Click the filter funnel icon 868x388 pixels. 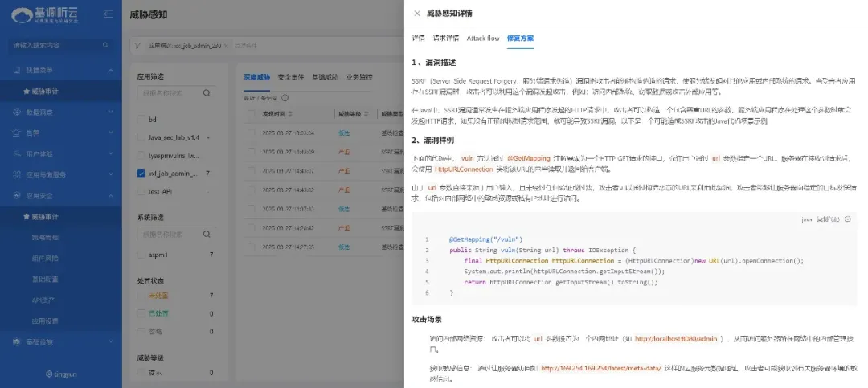[137, 46]
